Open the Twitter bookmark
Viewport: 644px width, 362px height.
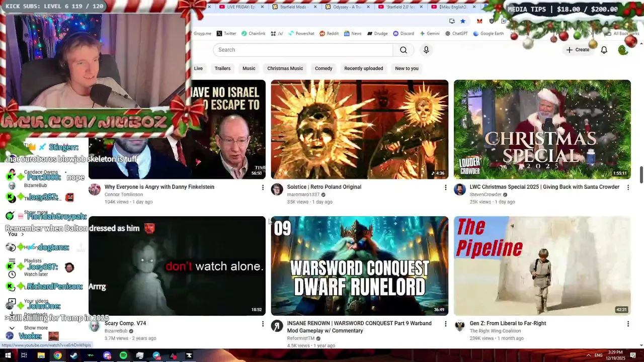click(226, 34)
